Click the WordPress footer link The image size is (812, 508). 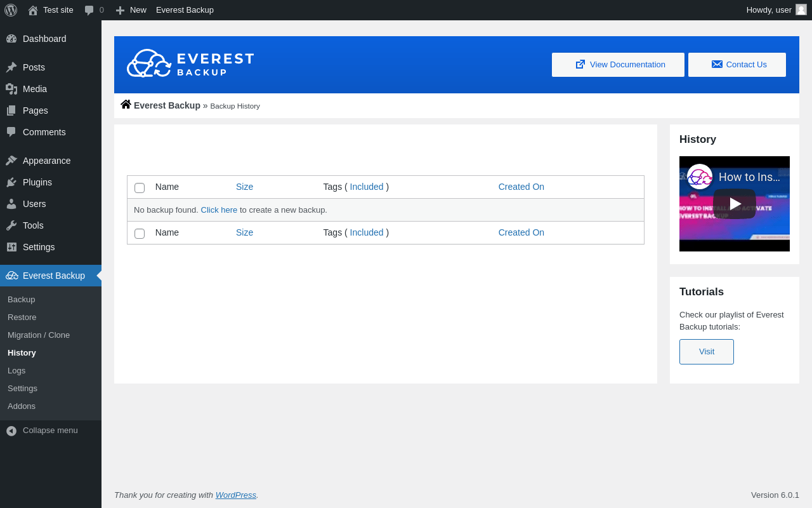(236, 495)
